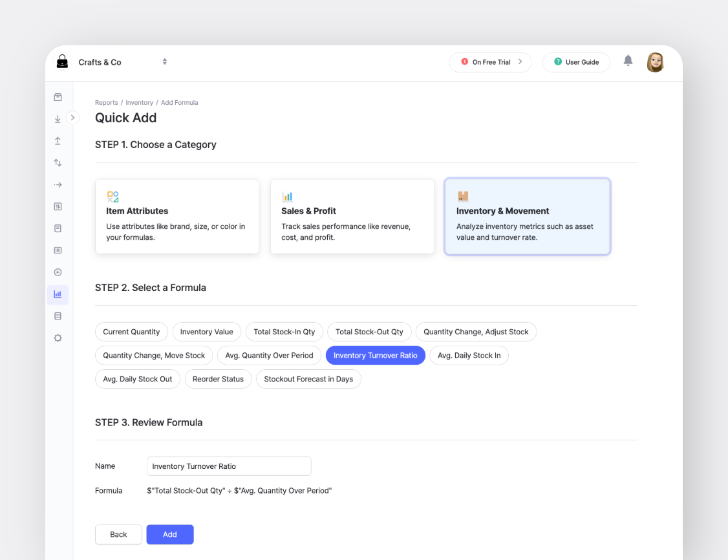Image resolution: width=728 pixels, height=560 pixels.
Task: Expand the Crafts & Co workspace switcher
Action: (x=165, y=61)
